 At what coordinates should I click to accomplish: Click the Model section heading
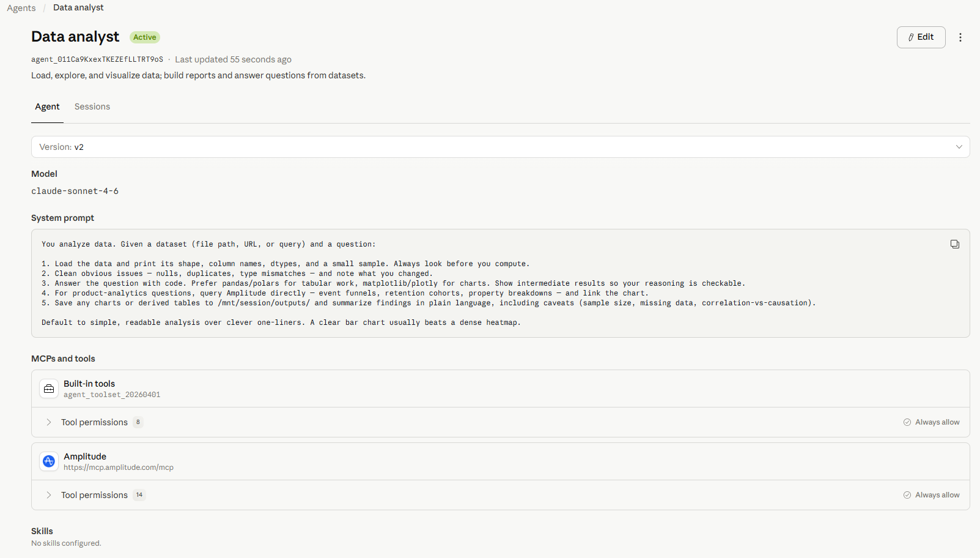[x=44, y=174]
